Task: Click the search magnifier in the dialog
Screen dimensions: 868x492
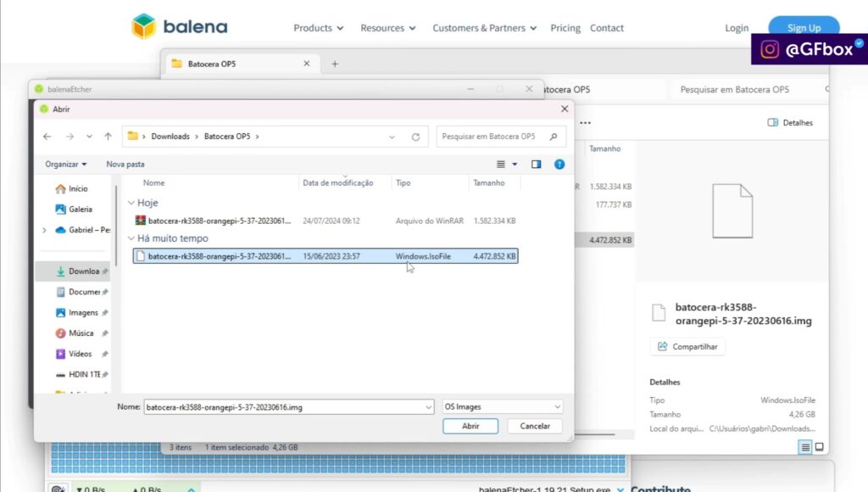Action: 554,137
